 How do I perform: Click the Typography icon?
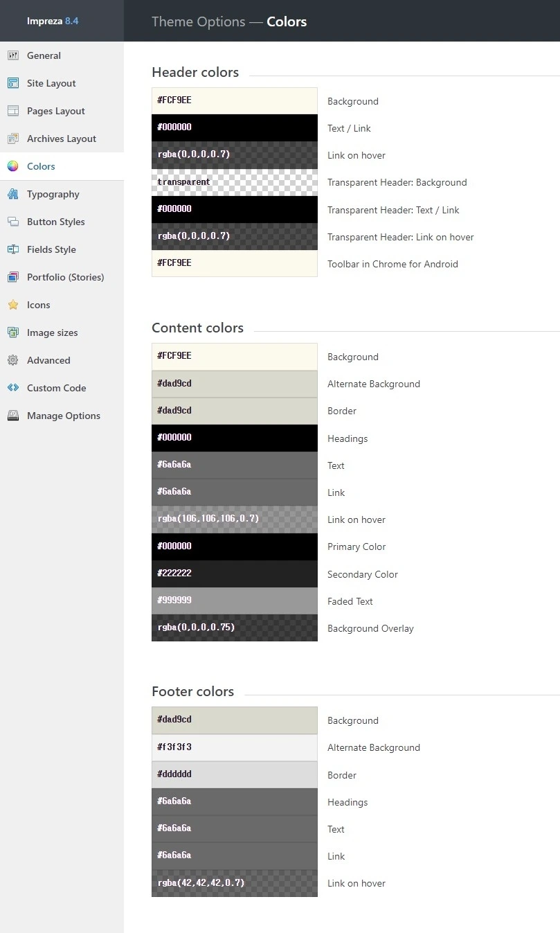tap(13, 194)
